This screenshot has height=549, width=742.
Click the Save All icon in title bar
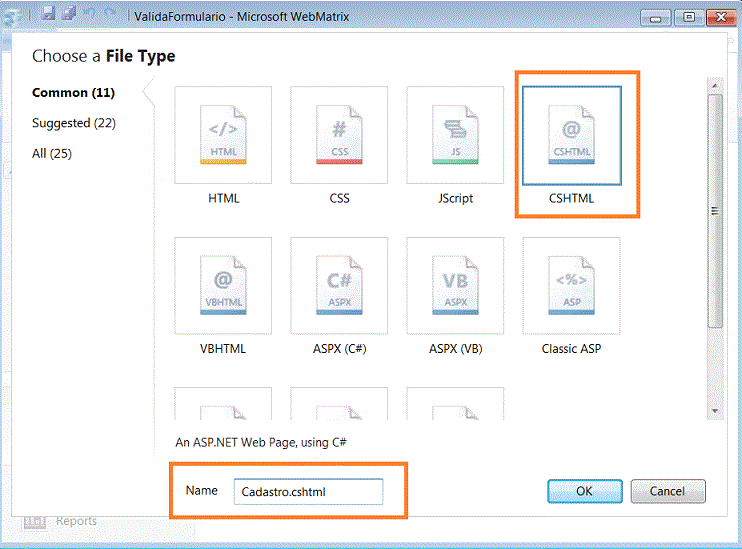coord(69,13)
